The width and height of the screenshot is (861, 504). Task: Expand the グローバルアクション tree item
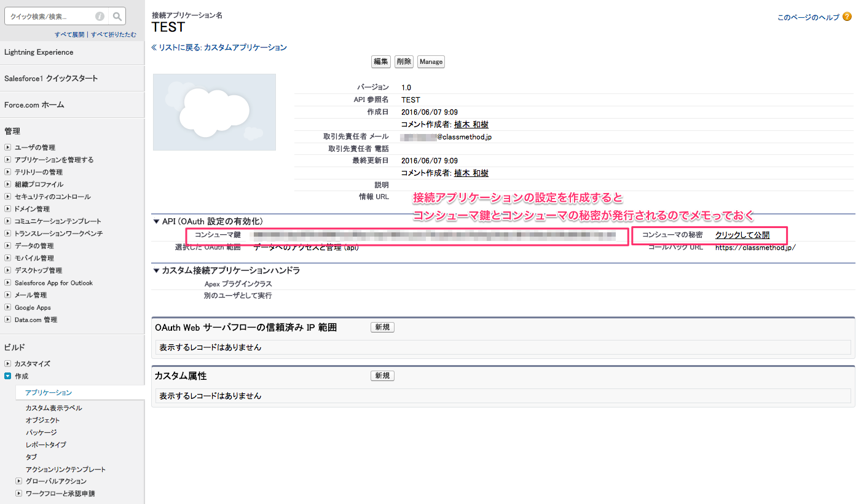[x=18, y=482]
